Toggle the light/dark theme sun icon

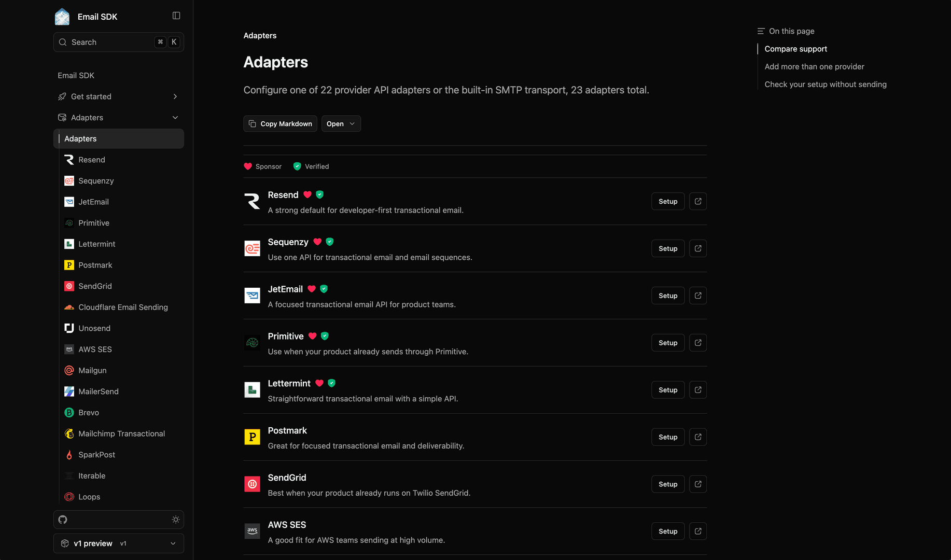176,520
